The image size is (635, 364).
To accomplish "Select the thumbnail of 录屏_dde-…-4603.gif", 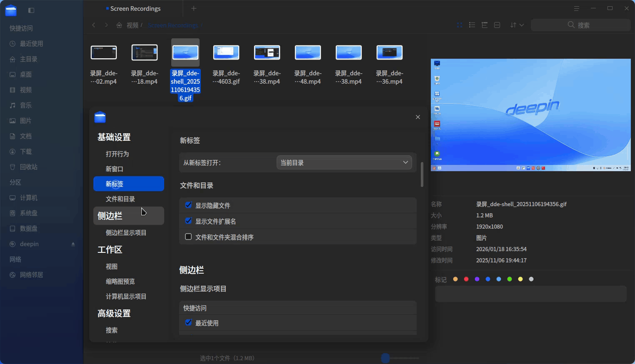I will coord(226,52).
